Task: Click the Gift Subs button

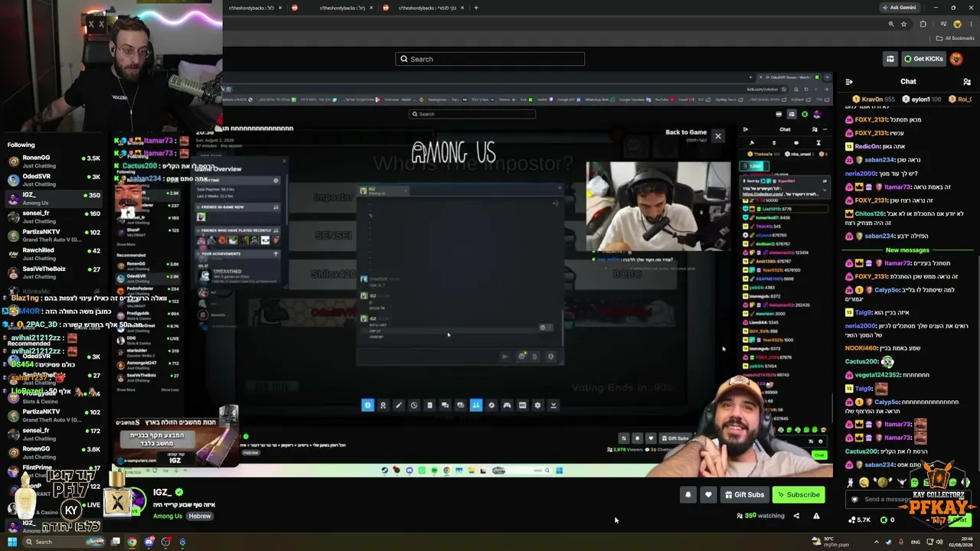Action: click(744, 494)
